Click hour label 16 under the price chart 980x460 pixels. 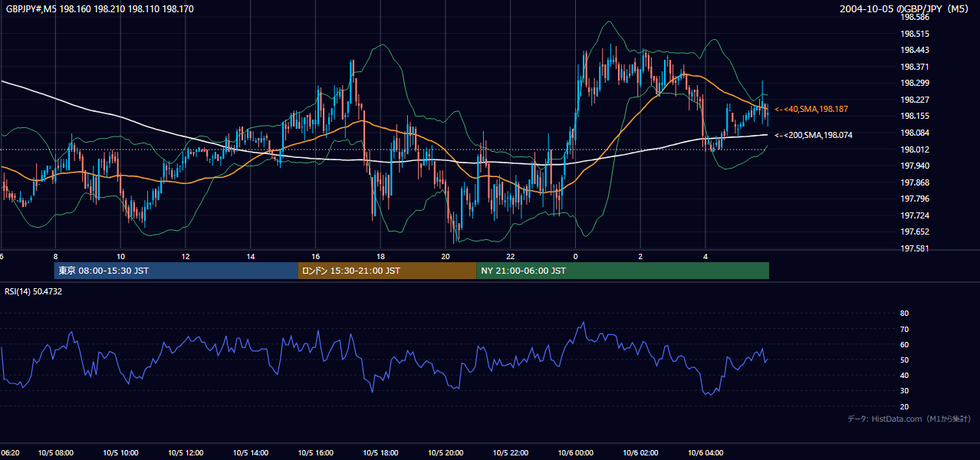(x=316, y=256)
